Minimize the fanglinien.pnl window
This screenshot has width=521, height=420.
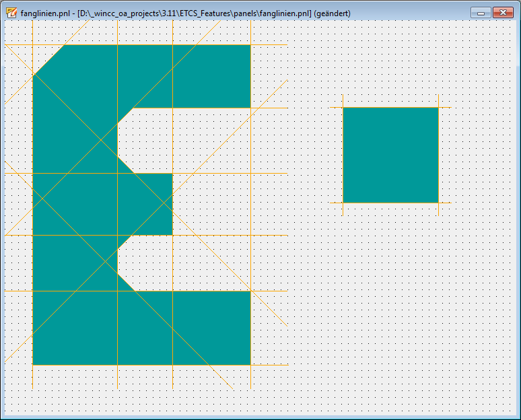(x=481, y=13)
